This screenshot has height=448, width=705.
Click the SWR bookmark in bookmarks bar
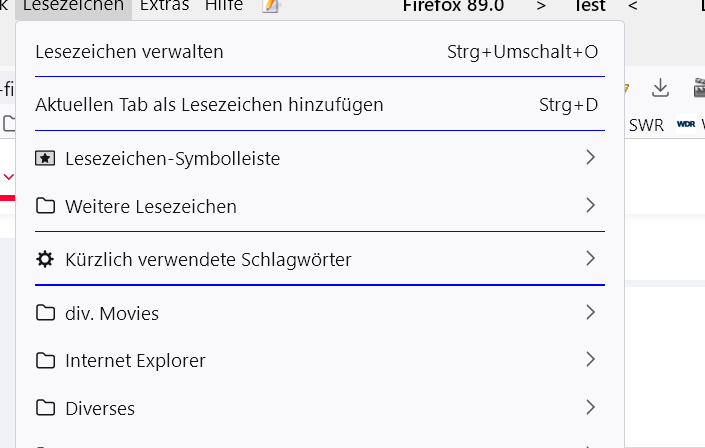tap(646, 125)
